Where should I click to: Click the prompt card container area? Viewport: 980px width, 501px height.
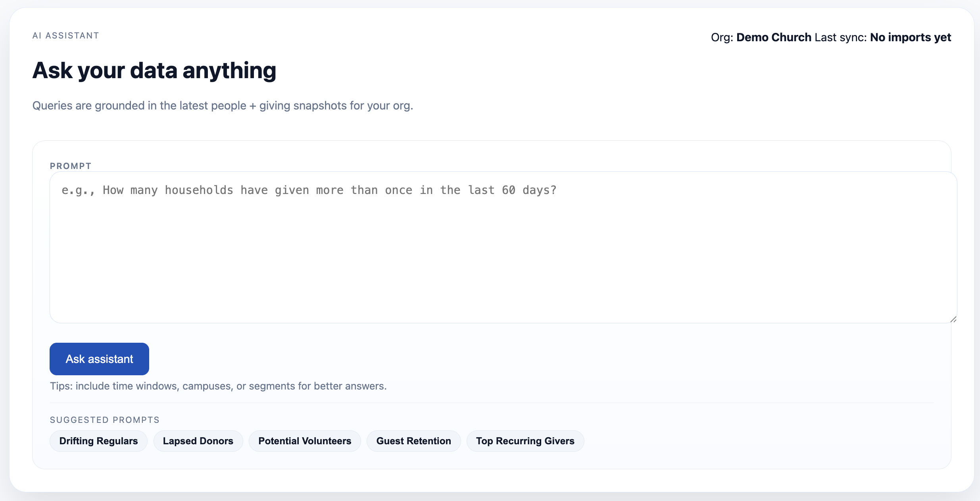coord(492,464)
